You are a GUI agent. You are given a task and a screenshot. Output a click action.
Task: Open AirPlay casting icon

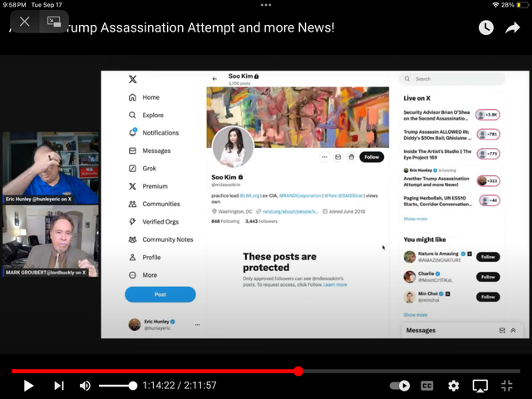(480, 386)
